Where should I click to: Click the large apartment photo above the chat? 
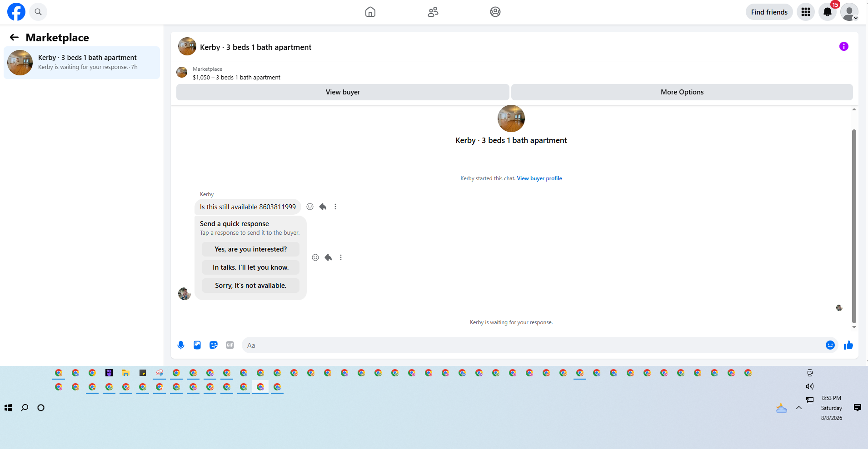click(511, 119)
